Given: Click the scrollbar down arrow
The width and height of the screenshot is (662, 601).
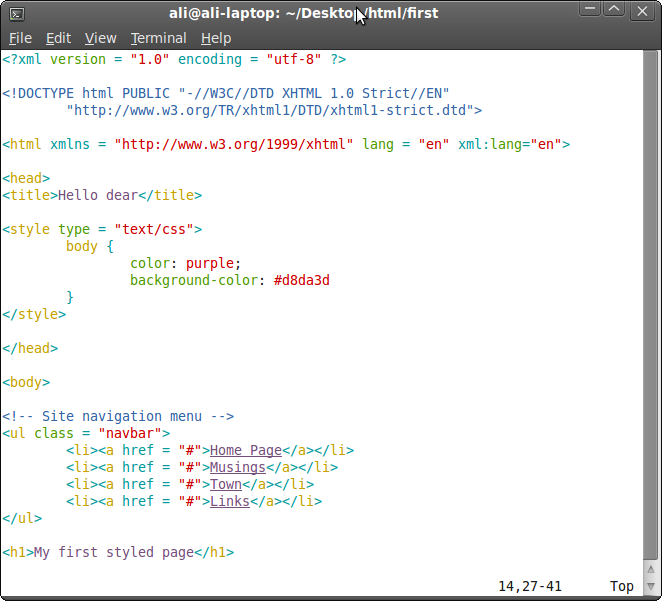Looking at the screenshot, I should point(651,587).
